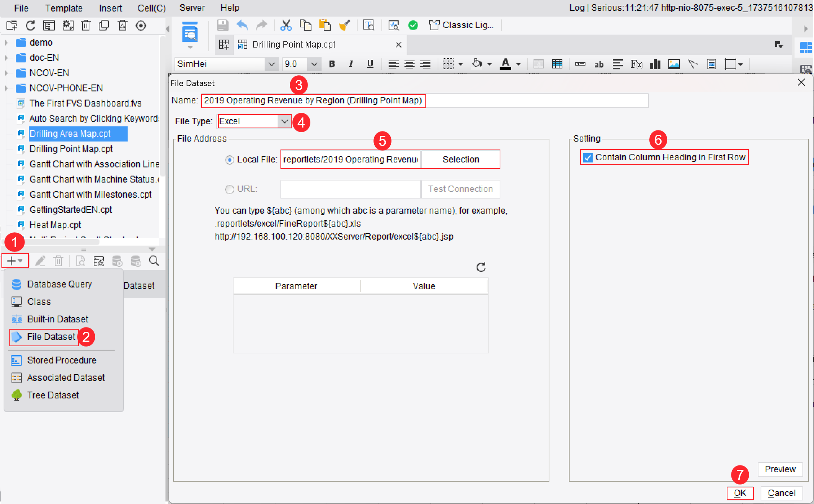Image resolution: width=814 pixels, height=504 pixels.
Task: Click the Cut scissors icon in toolbar
Action: (286, 25)
